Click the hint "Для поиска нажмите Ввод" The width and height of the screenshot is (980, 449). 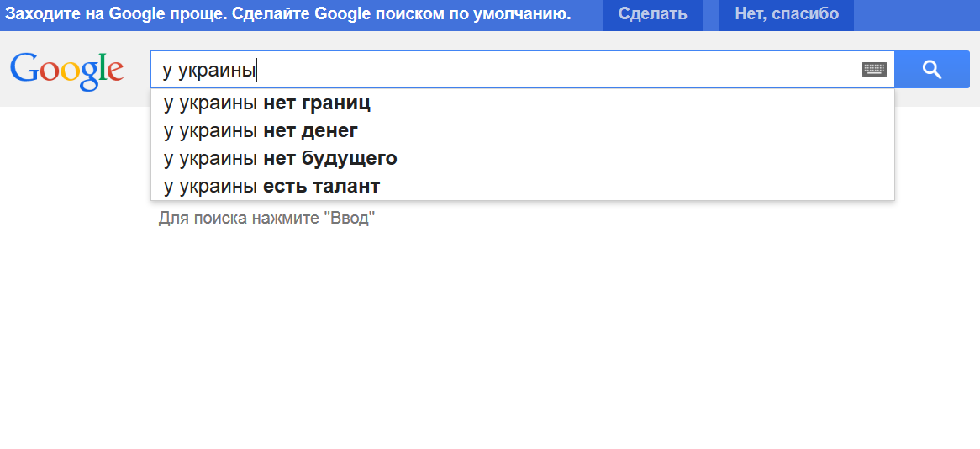tap(266, 219)
